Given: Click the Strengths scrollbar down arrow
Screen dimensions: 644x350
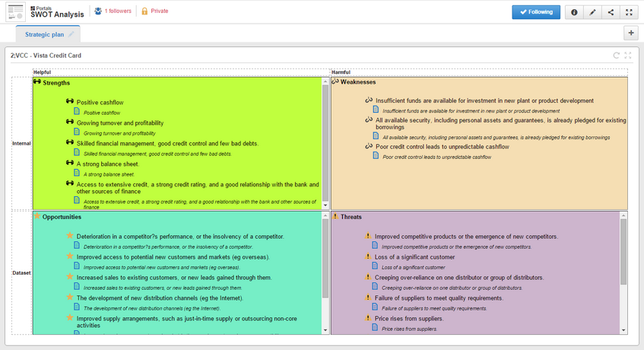Looking at the screenshot, I should pos(325,205).
